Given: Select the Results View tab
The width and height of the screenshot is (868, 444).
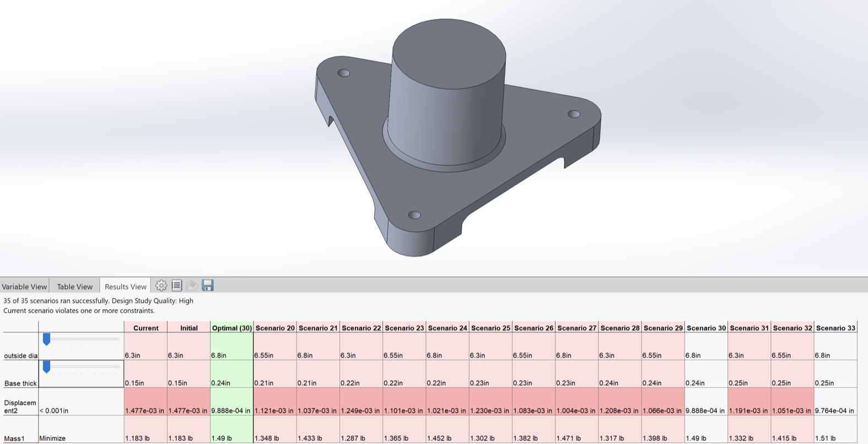Looking at the screenshot, I should 126,286.
